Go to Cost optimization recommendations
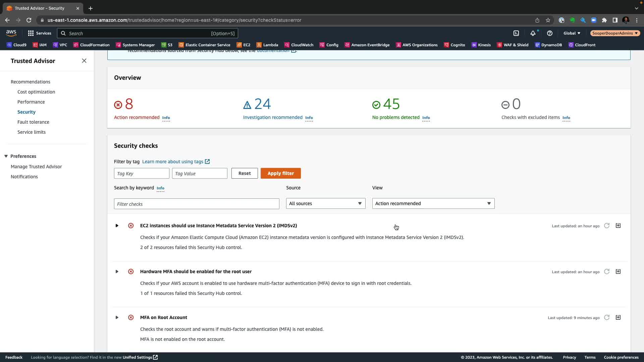 36,92
